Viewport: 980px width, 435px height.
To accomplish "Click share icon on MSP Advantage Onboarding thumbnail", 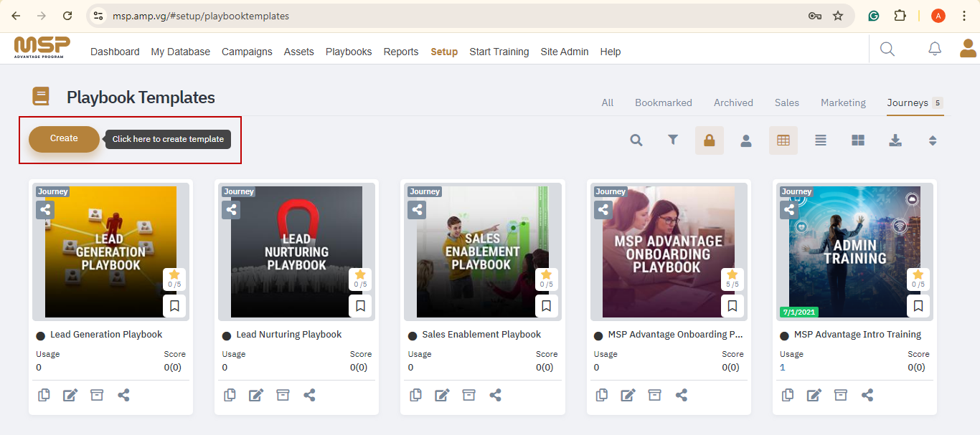I will 603,210.
